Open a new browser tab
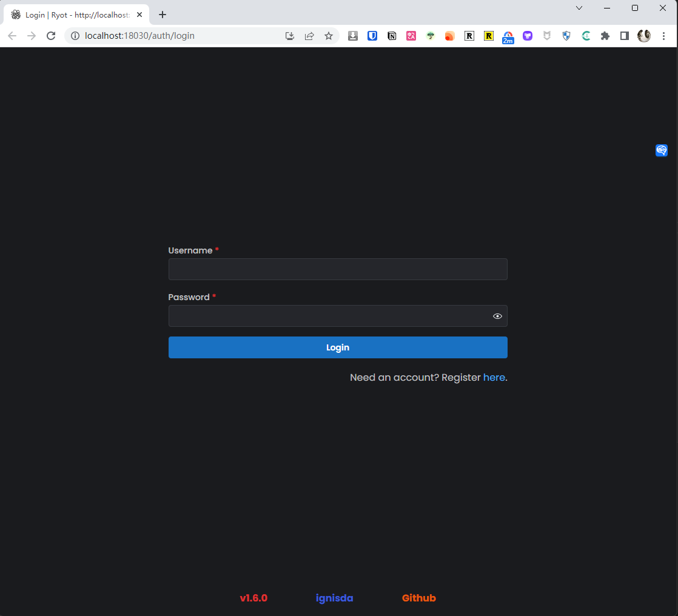678x616 pixels. tap(163, 15)
